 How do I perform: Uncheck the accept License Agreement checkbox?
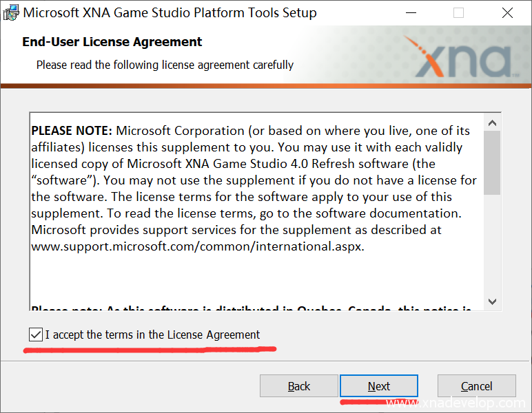tap(36, 335)
